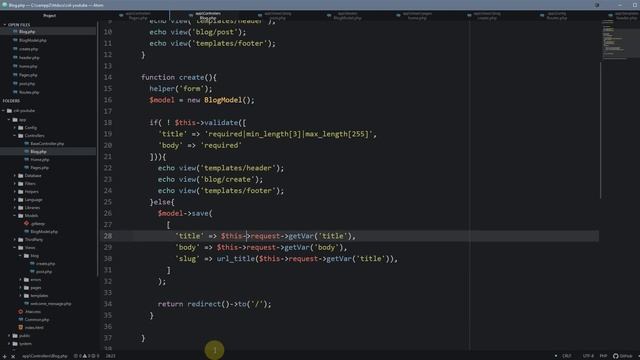Open Home.php in Controllers folder

40,160
